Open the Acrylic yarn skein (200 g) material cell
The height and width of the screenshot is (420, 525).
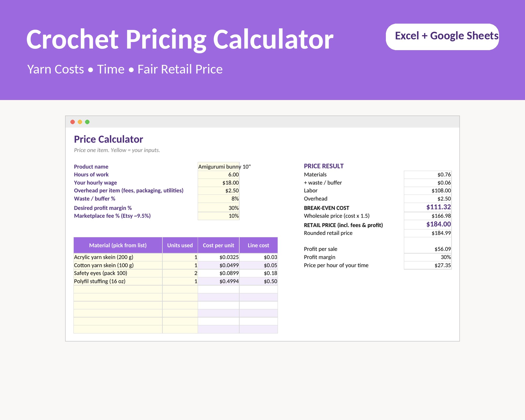118,257
